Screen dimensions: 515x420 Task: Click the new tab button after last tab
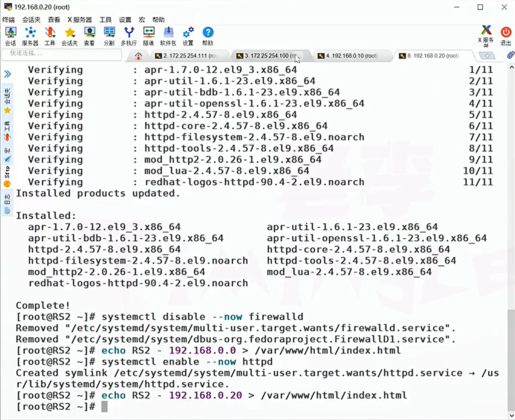487,56
